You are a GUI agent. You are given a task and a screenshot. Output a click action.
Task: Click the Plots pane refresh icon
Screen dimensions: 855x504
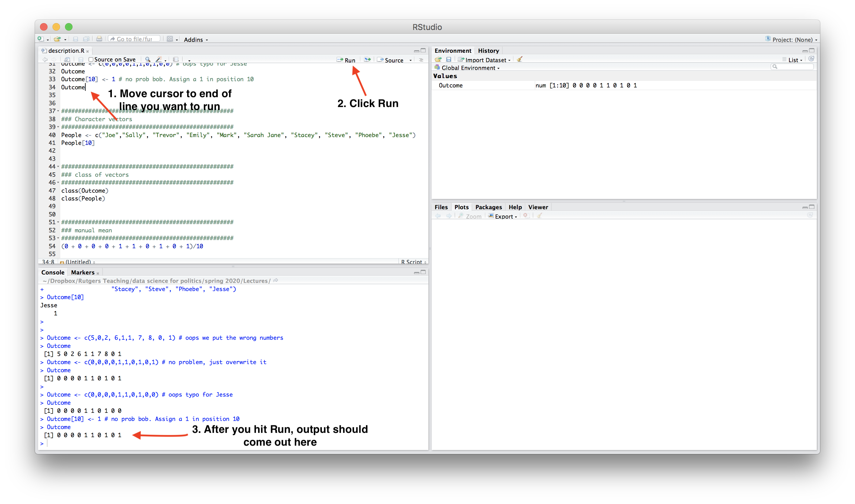pyautogui.click(x=810, y=215)
